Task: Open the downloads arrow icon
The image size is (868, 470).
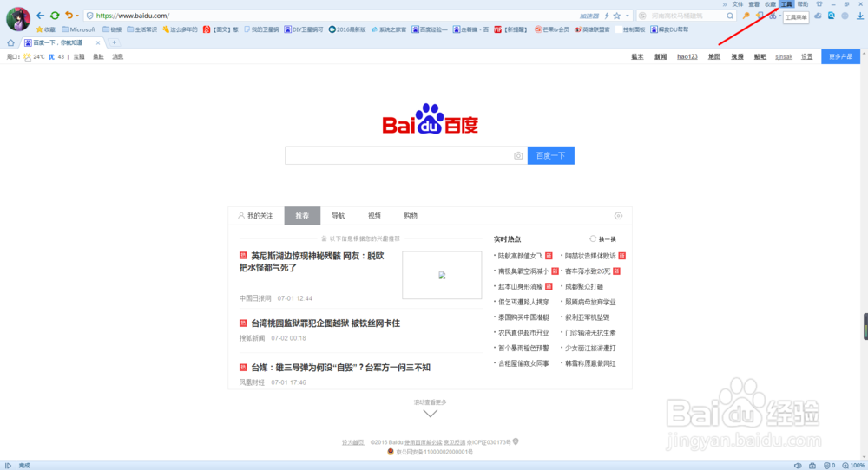Action: (859, 16)
